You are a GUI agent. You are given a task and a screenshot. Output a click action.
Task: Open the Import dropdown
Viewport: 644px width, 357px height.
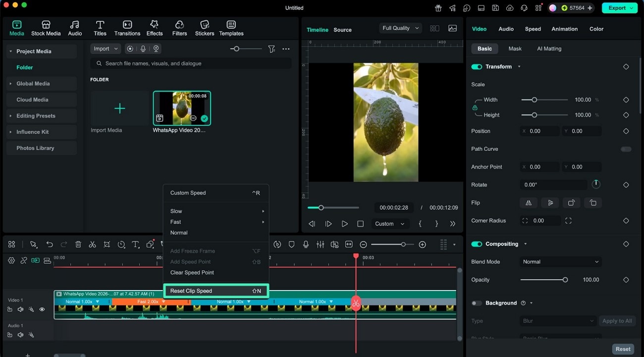pyautogui.click(x=106, y=49)
